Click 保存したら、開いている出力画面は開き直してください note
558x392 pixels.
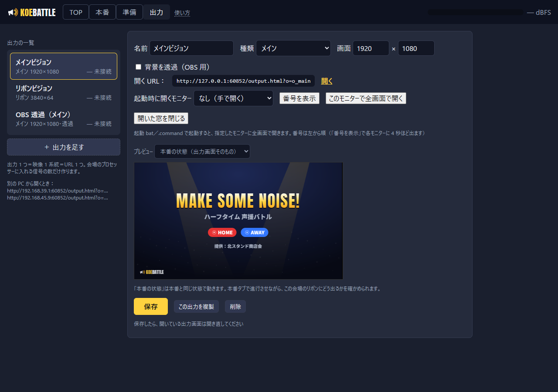(x=189, y=324)
